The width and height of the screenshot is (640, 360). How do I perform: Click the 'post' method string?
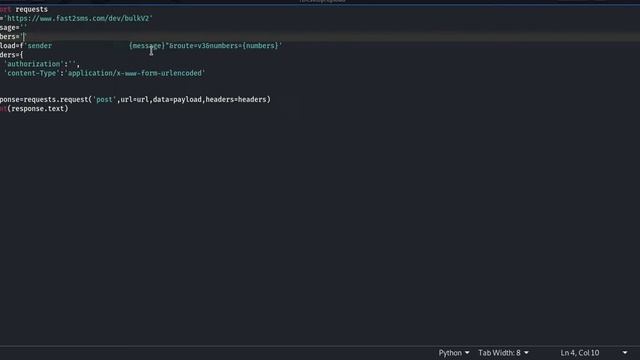coord(104,100)
